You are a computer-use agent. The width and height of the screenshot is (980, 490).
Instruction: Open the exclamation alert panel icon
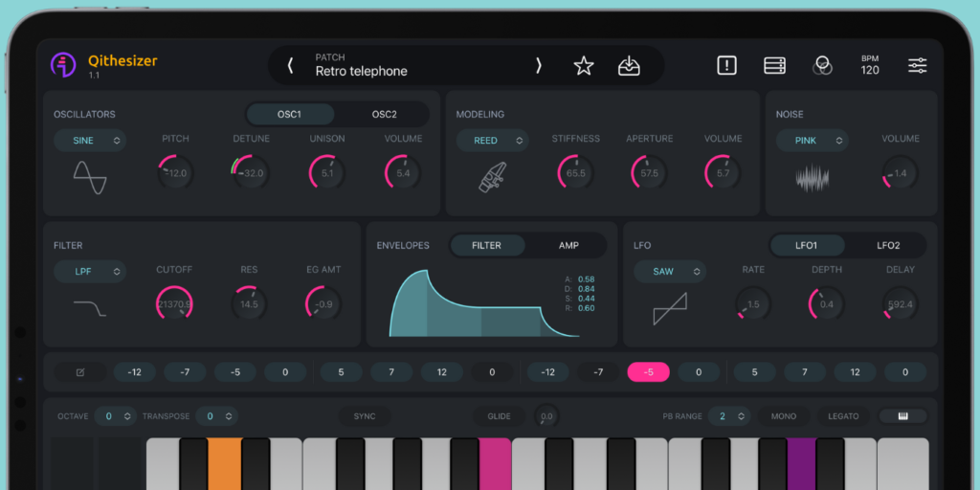coord(727,65)
